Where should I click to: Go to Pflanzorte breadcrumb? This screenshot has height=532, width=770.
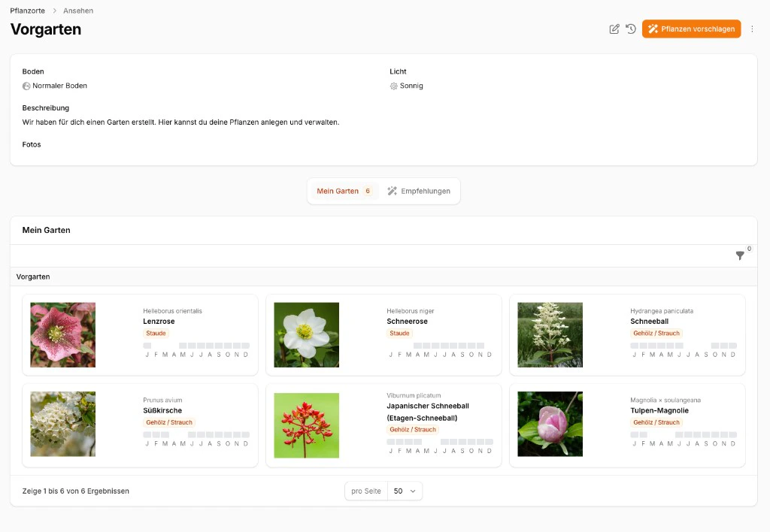(x=28, y=11)
